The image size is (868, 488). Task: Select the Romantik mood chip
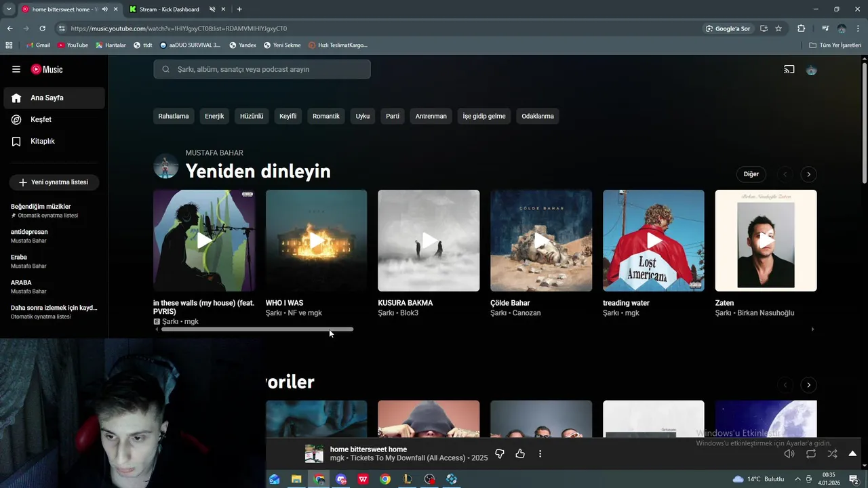[x=326, y=116]
